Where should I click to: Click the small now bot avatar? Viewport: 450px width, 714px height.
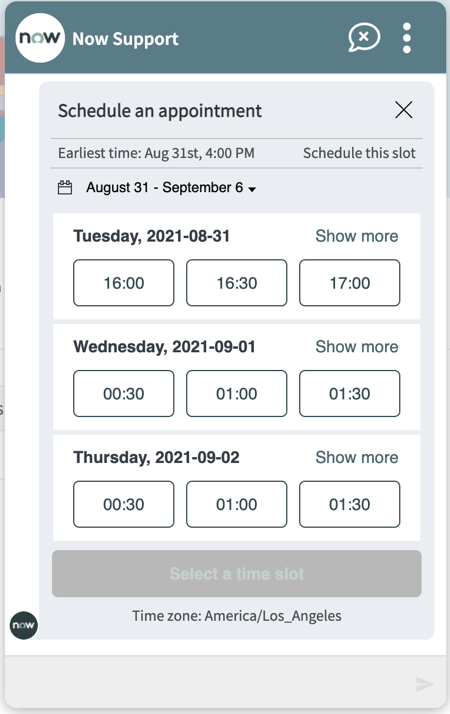tap(24, 625)
